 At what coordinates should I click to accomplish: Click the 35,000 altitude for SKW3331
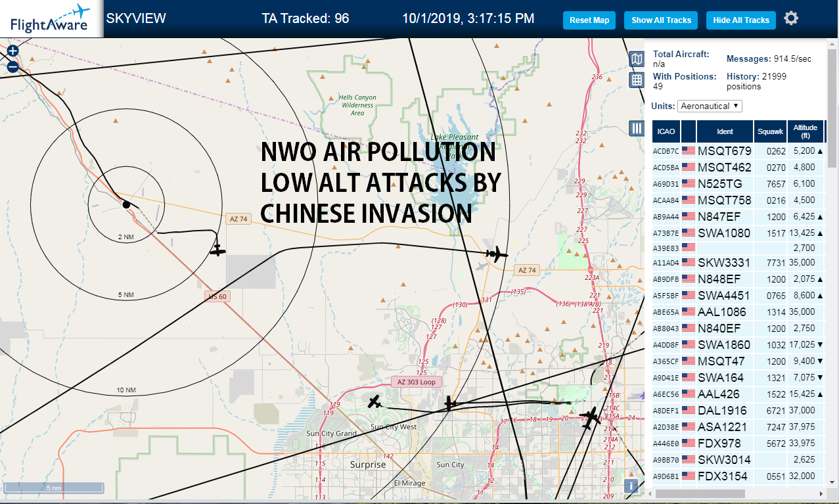[x=804, y=262]
